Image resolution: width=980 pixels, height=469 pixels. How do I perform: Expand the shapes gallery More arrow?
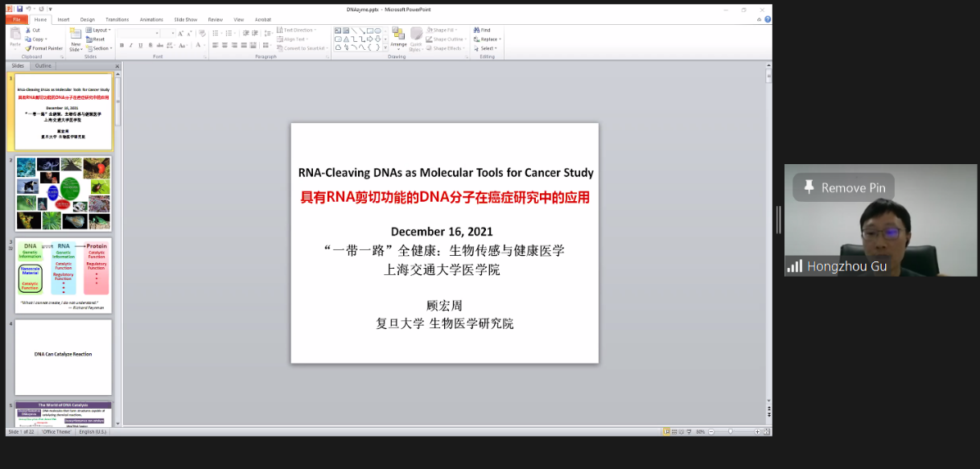pos(386,48)
